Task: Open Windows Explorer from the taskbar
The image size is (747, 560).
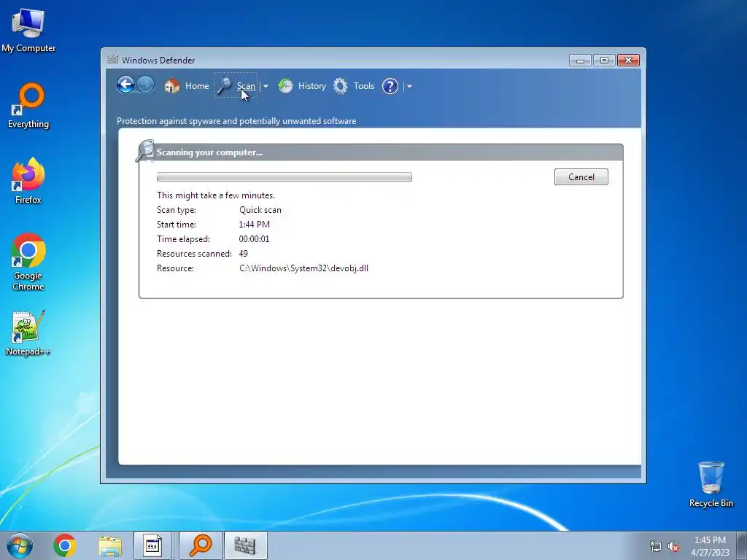Action: coord(110,545)
